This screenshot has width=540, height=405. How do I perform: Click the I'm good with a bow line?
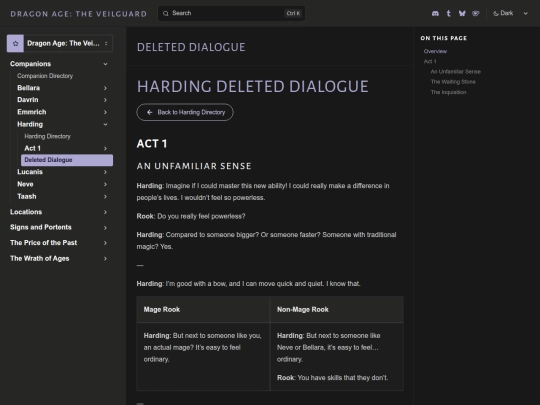(248, 284)
